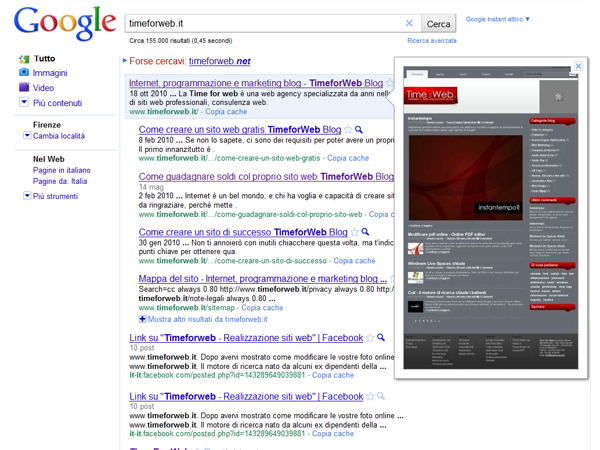Screen dimensions: 600x450
Task: Open the Immagini search category
Action: pos(50,73)
